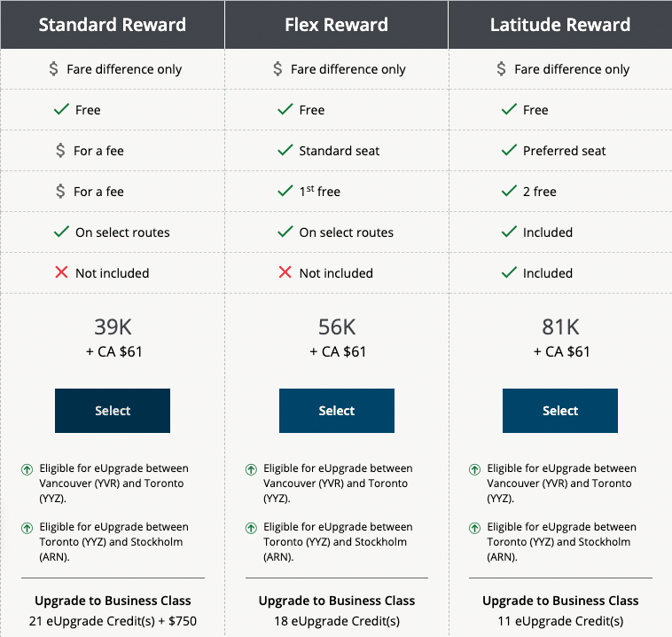Image resolution: width=672 pixels, height=637 pixels.
Task: Select the Latitude Reward fare
Action: coord(560,411)
